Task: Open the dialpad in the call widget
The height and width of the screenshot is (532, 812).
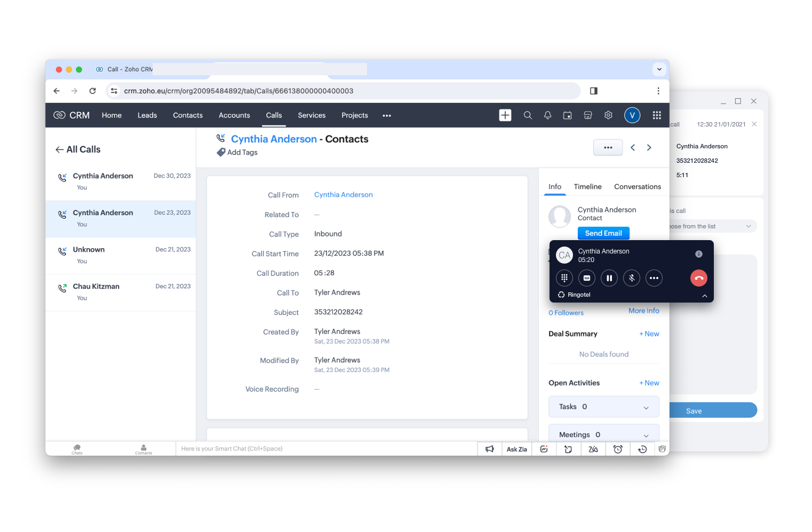Action: pos(564,278)
